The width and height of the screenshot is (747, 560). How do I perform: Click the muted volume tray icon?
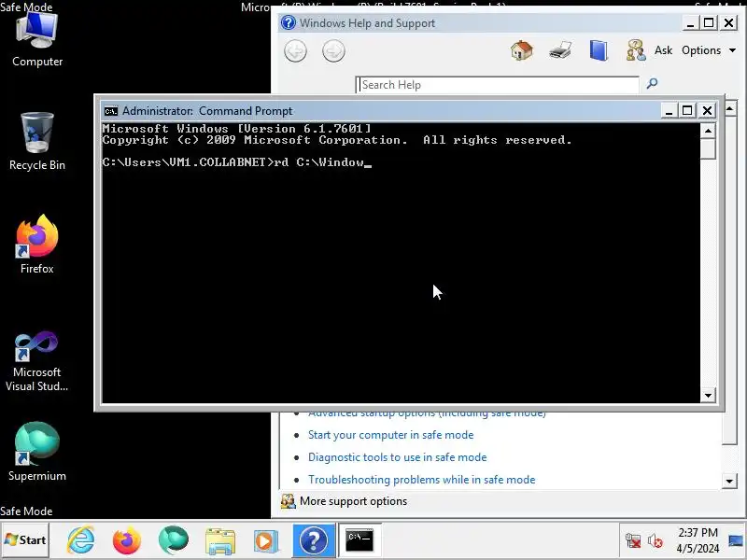click(655, 540)
